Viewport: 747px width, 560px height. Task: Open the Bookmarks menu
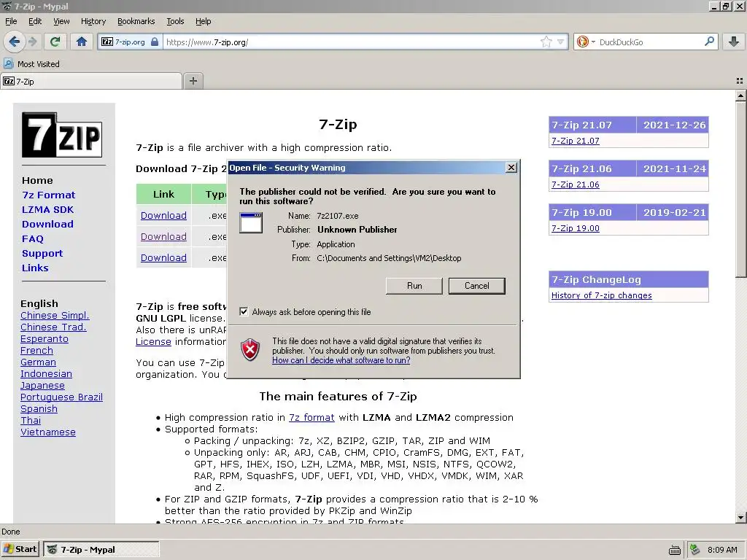pyautogui.click(x=136, y=21)
